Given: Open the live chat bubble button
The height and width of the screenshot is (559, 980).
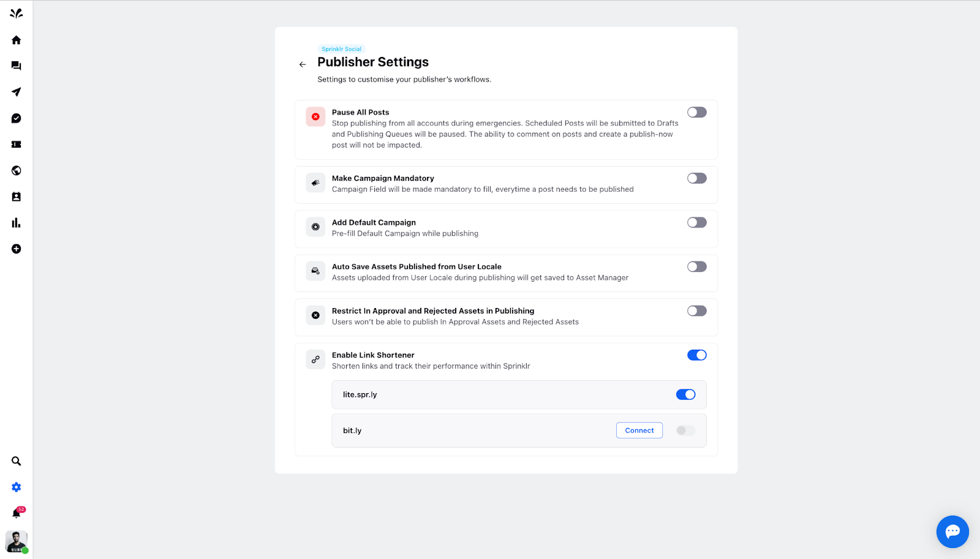Looking at the screenshot, I should pyautogui.click(x=952, y=531).
